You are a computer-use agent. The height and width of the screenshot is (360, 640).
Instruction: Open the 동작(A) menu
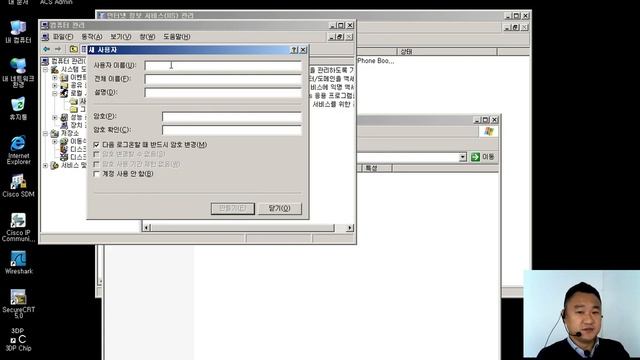[x=92, y=37]
